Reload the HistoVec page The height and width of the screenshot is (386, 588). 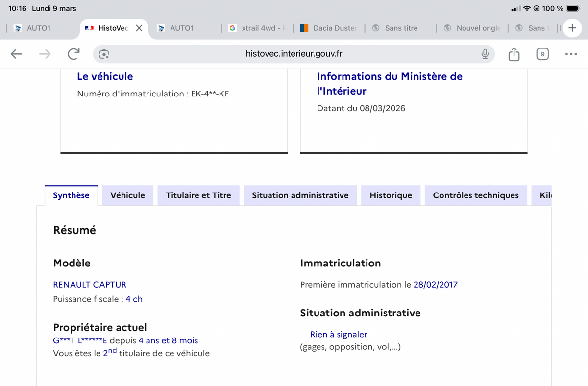73,54
